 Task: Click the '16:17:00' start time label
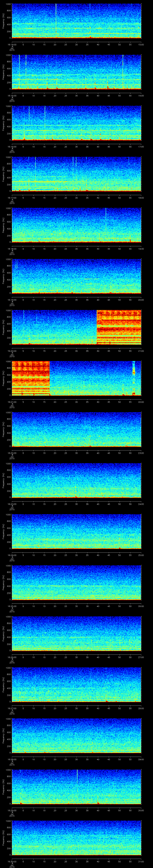pos(12,197)
